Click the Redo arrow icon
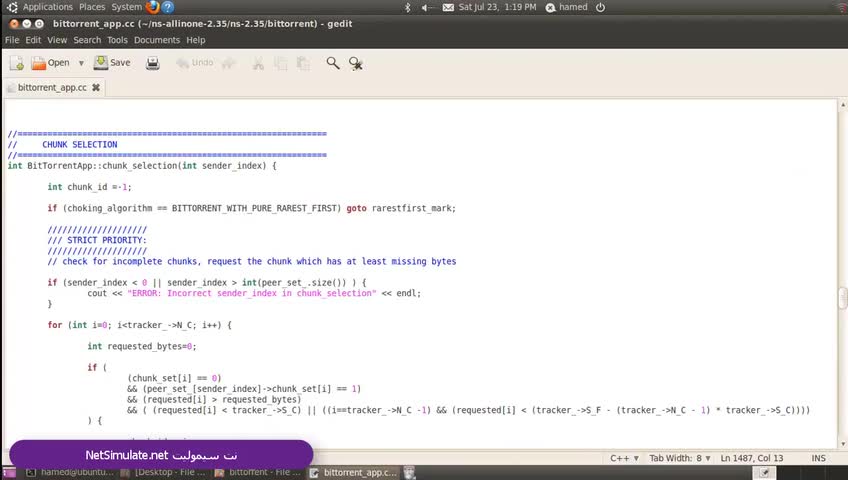 coord(229,63)
